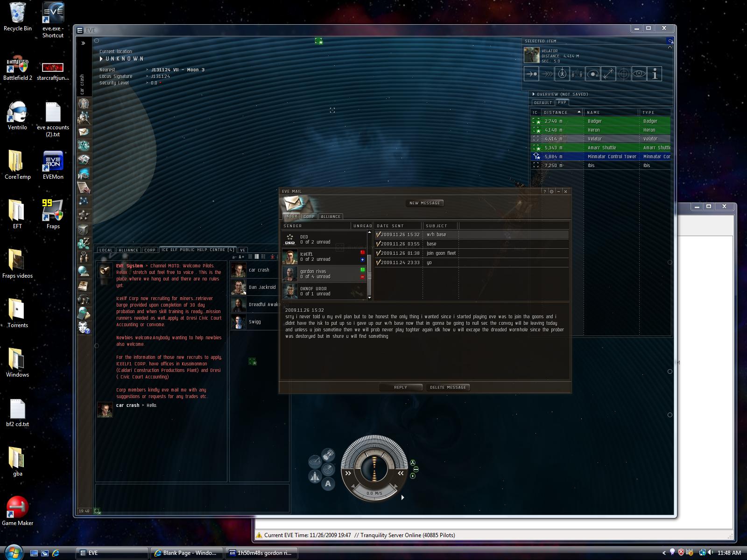The image size is (747, 560).
Task: Click red minus next to gordon rivas
Action: pyautogui.click(x=362, y=277)
